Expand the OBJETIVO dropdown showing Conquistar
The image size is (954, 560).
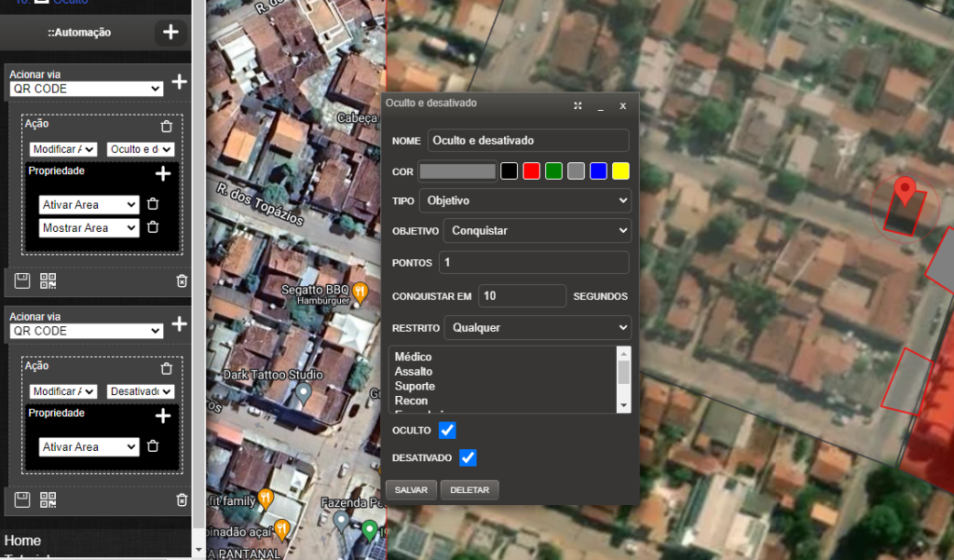pyautogui.click(x=537, y=230)
